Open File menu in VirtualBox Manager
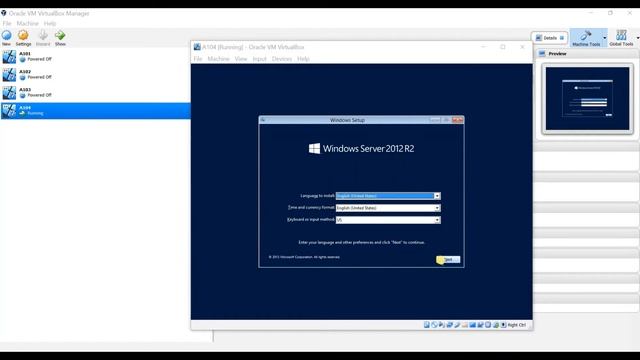The image size is (640, 360). (x=7, y=23)
